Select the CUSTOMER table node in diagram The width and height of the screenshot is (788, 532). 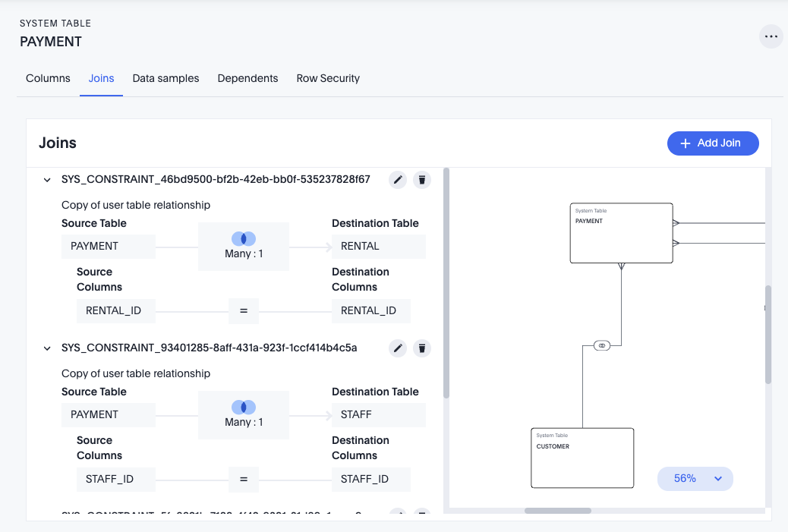582,458
